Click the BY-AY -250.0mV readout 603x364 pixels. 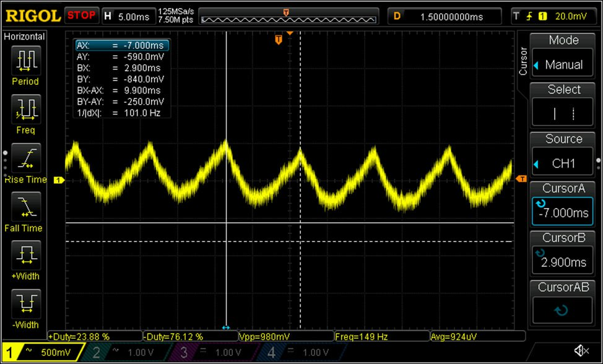(x=122, y=102)
